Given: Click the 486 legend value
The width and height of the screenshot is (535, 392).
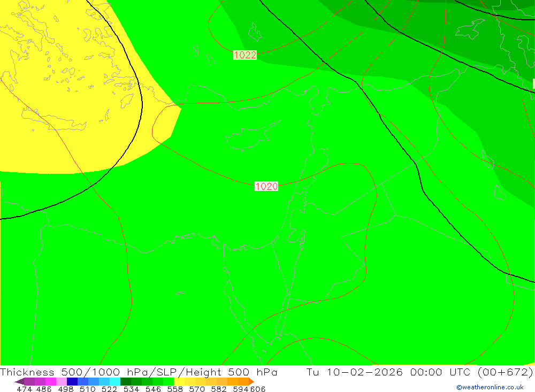Looking at the screenshot, I should [44, 389].
